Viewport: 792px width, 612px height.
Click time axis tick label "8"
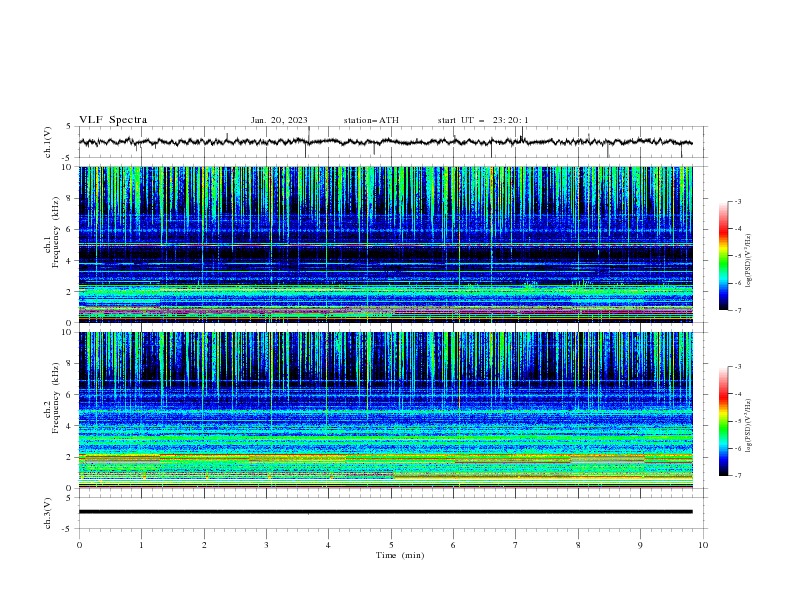coord(578,545)
